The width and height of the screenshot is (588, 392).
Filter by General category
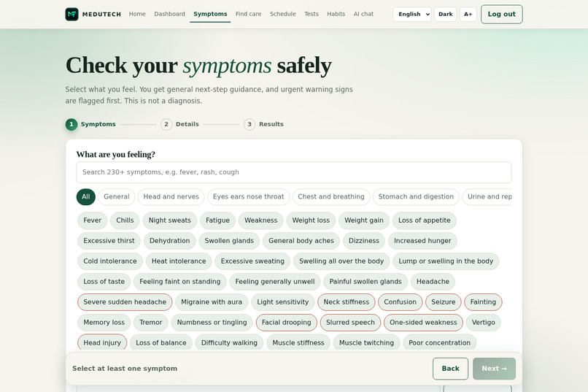pyautogui.click(x=117, y=196)
